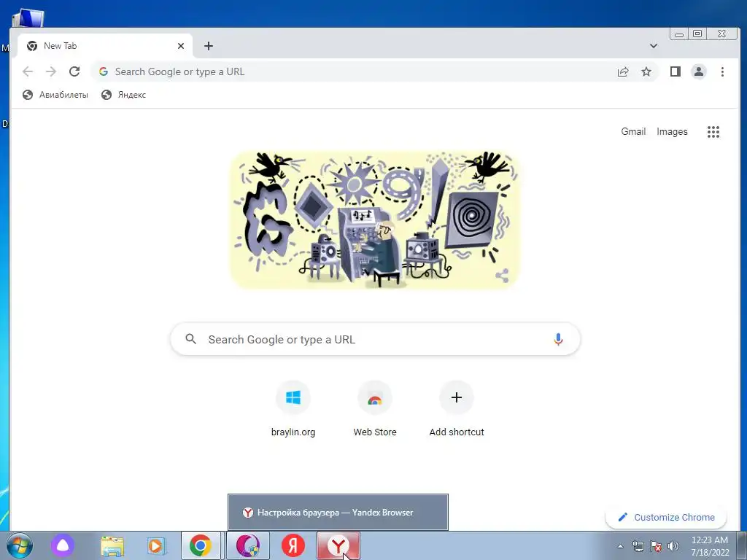Image resolution: width=747 pixels, height=560 pixels.
Task: Open Gmail link
Action: click(x=633, y=132)
